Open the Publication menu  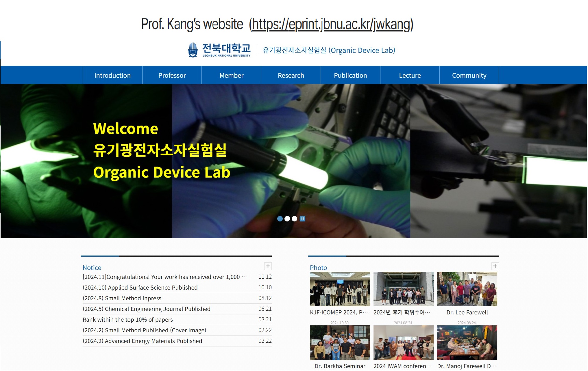[350, 75]
